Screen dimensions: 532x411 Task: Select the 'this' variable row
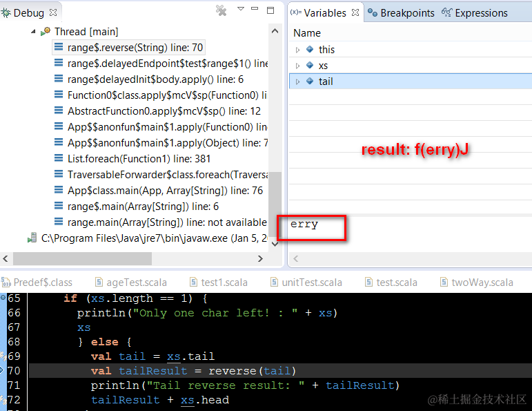411,50
